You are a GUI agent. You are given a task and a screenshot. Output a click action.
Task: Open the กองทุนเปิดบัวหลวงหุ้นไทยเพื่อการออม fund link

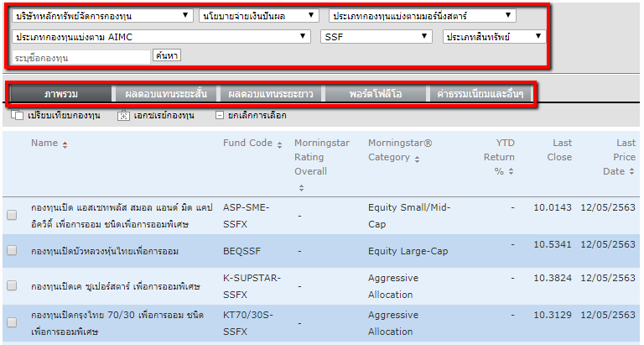[x=104, y=249]
